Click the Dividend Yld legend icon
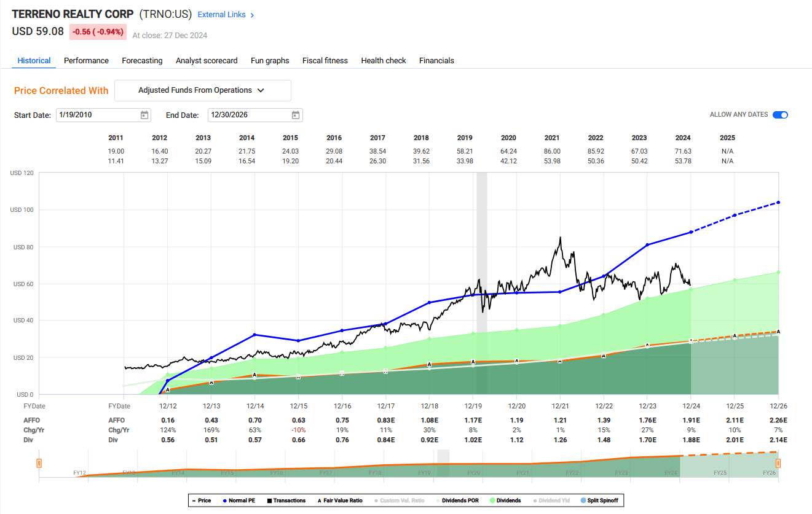Viewport: 812px width, 514px height. coord(536,500)
